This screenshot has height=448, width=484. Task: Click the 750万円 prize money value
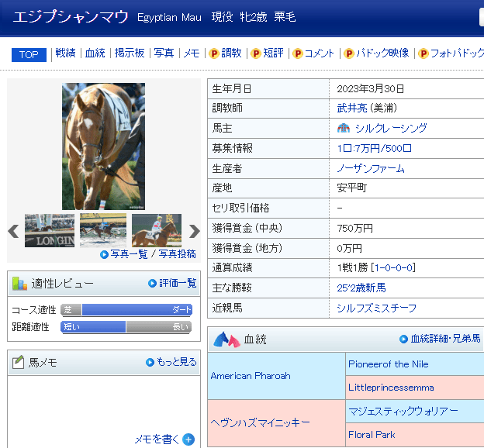[x=355, y=229]
